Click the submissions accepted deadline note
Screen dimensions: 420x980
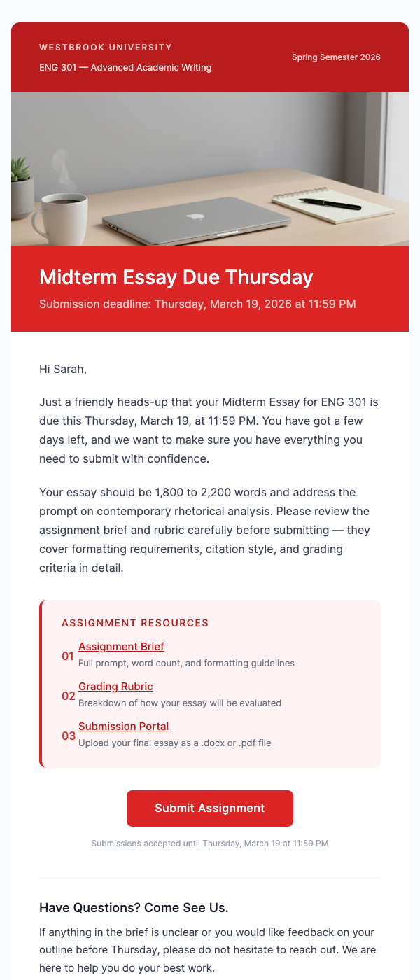pos(209,843)
